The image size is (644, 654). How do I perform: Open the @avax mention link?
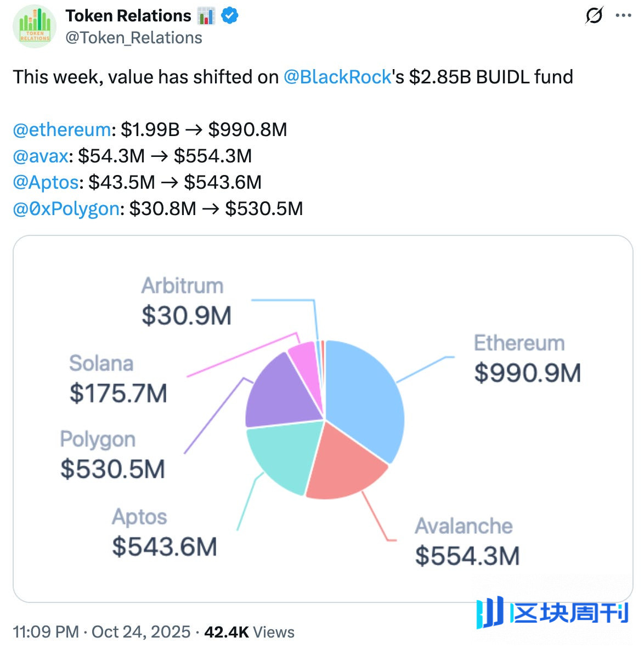pyautogui.click(x=41, y=156)
